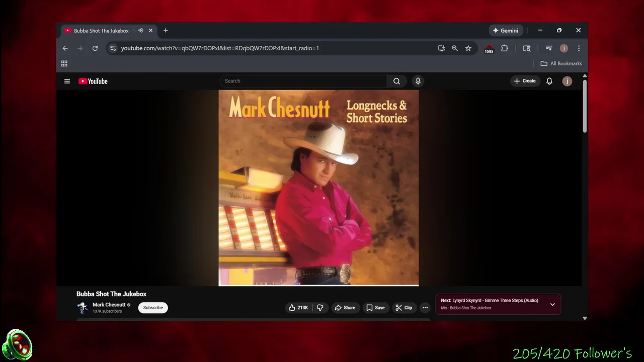
Task: Click the address bar URL
Action: coord(220,48)
